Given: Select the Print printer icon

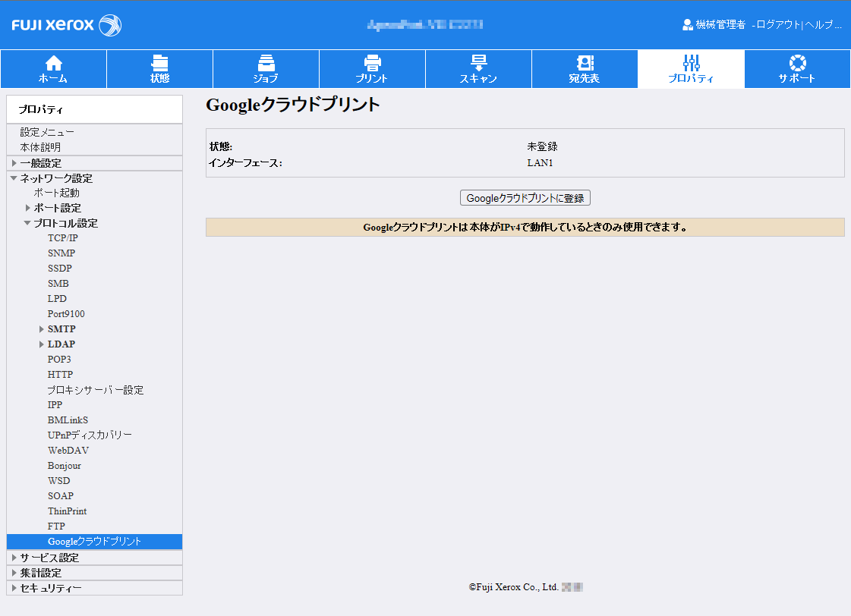Looking at the screenshot, I should [372, 63].
